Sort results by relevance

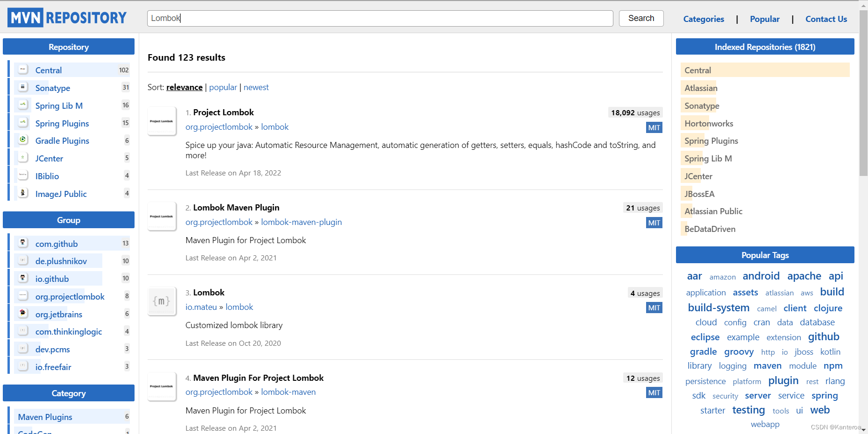click(x=185, y=87)
